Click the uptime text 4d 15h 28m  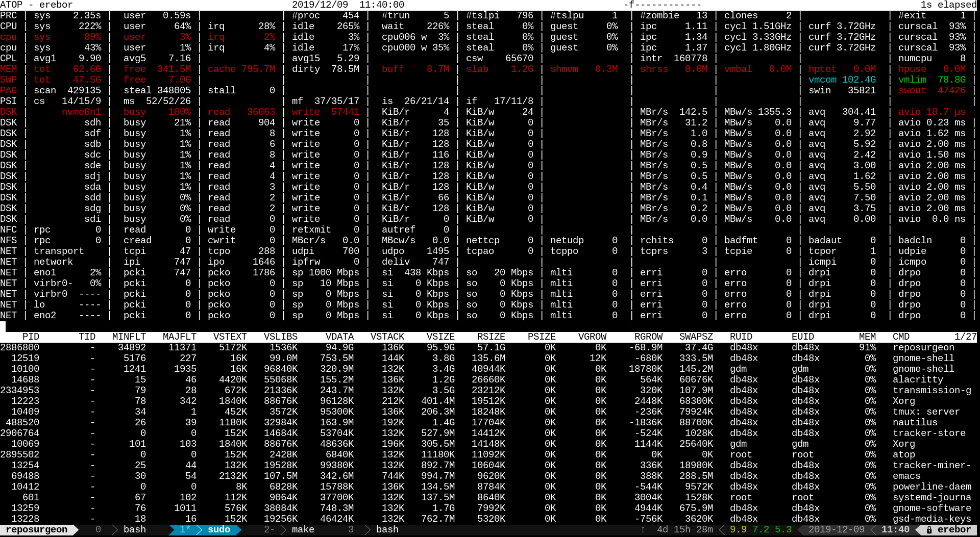pos(685,530)
